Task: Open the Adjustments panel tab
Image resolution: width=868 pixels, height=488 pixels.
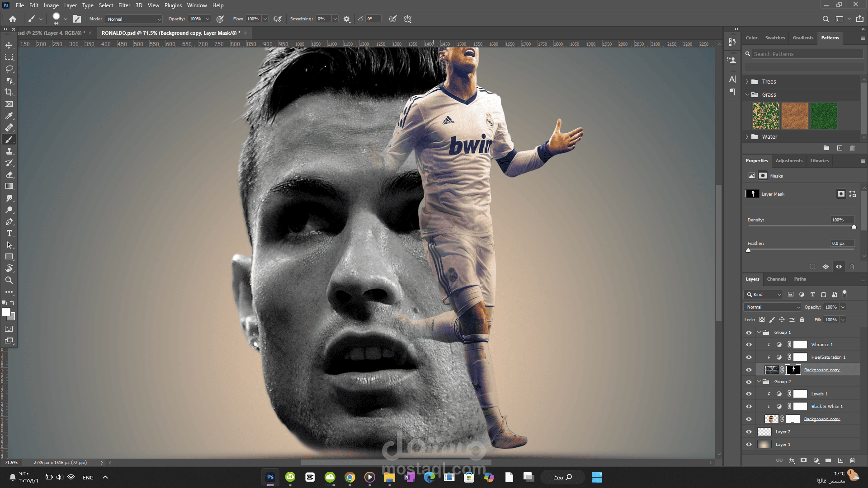Action: click(x=789, y=161)
